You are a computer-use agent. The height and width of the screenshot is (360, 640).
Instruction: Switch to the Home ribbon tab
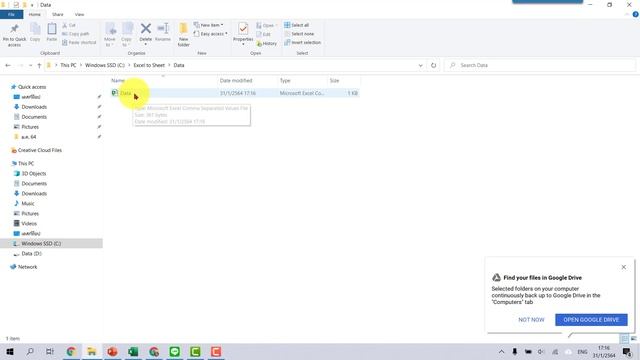tap(35, 14)
